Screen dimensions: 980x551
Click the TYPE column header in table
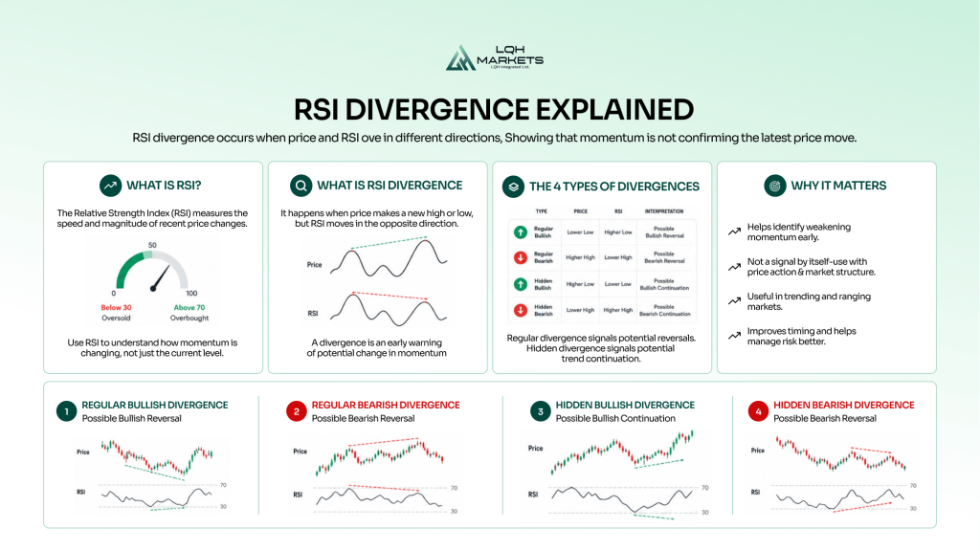pos(542,211)
